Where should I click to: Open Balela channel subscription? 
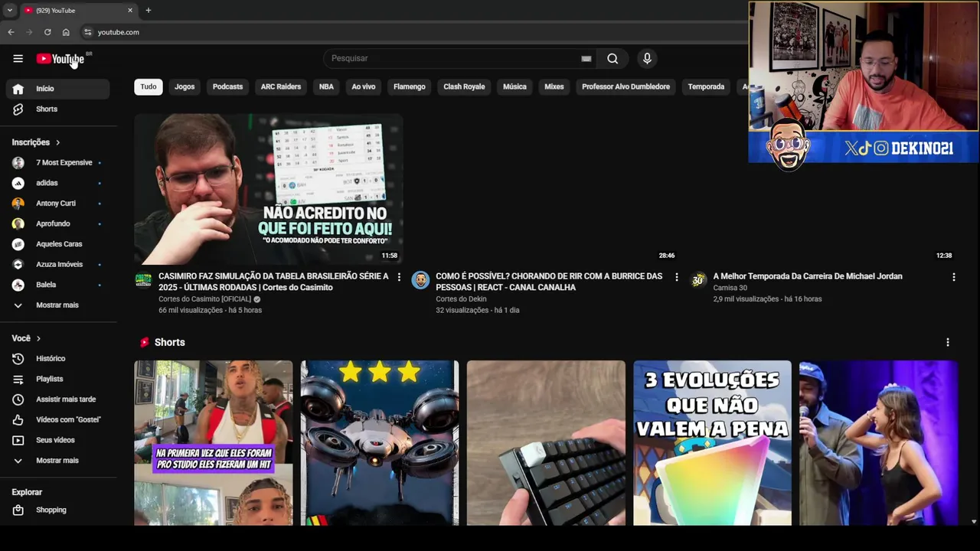[x=57, y=285]
